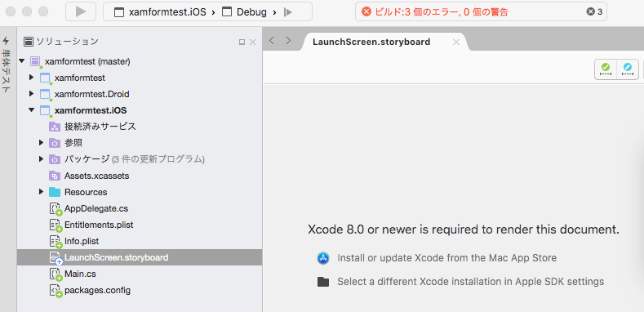Click the packages.config file icon

[55, 291]
